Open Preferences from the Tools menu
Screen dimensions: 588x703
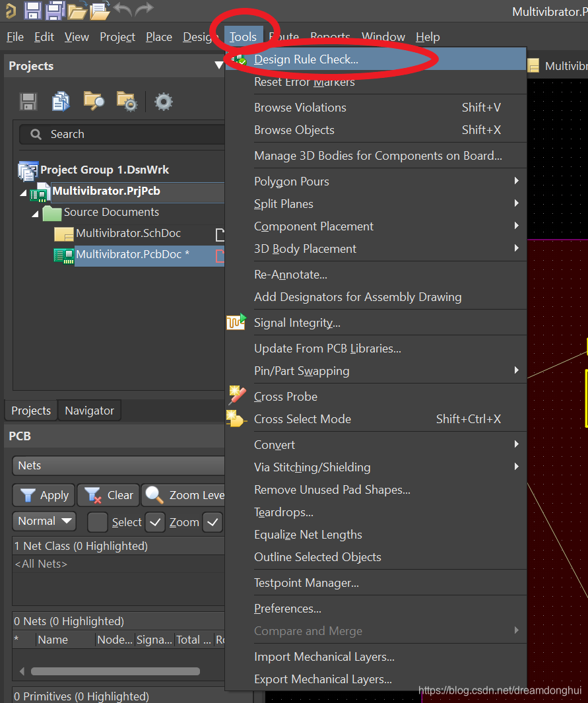tap(376, 608)
